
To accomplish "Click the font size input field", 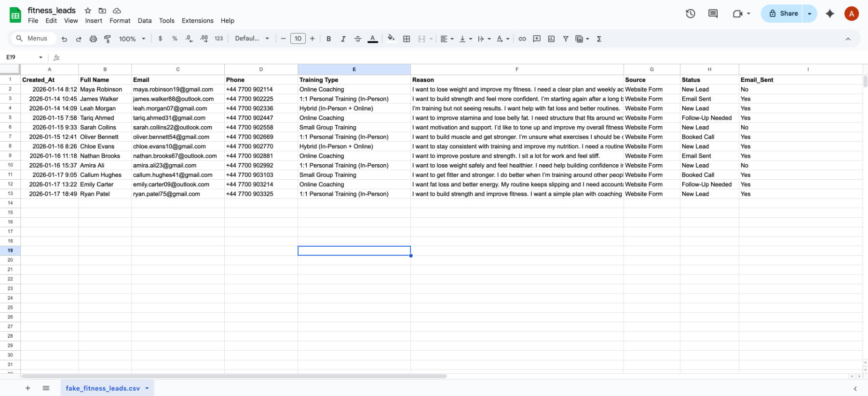I will pyautogui.click(x=298, y=39).
